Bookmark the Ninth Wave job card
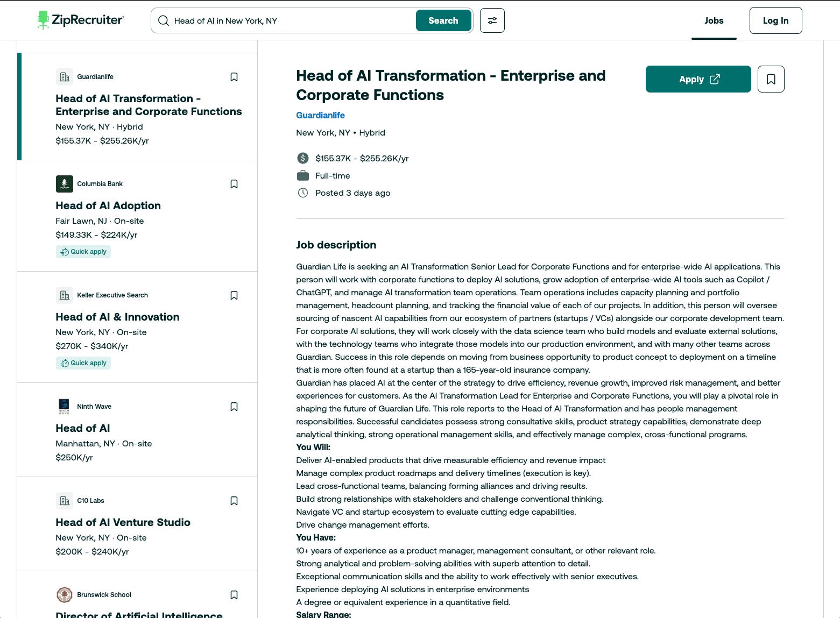This screenshot has width=840, height=618. [234, 407]
